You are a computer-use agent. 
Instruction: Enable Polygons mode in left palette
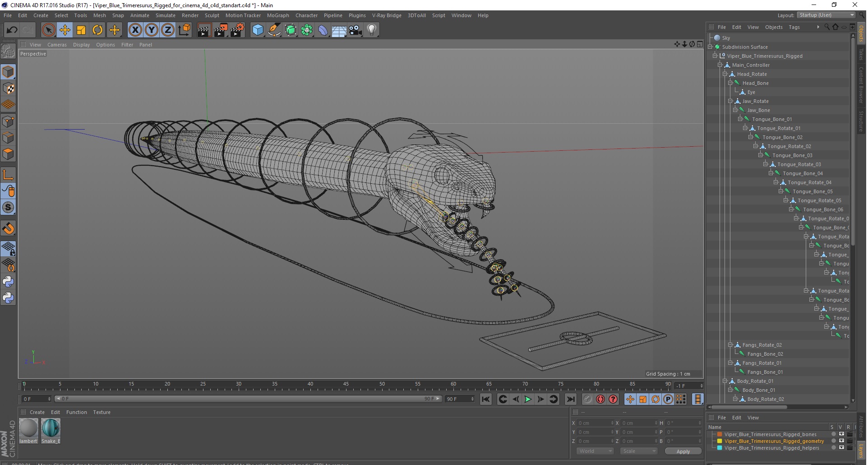[8, 154]
